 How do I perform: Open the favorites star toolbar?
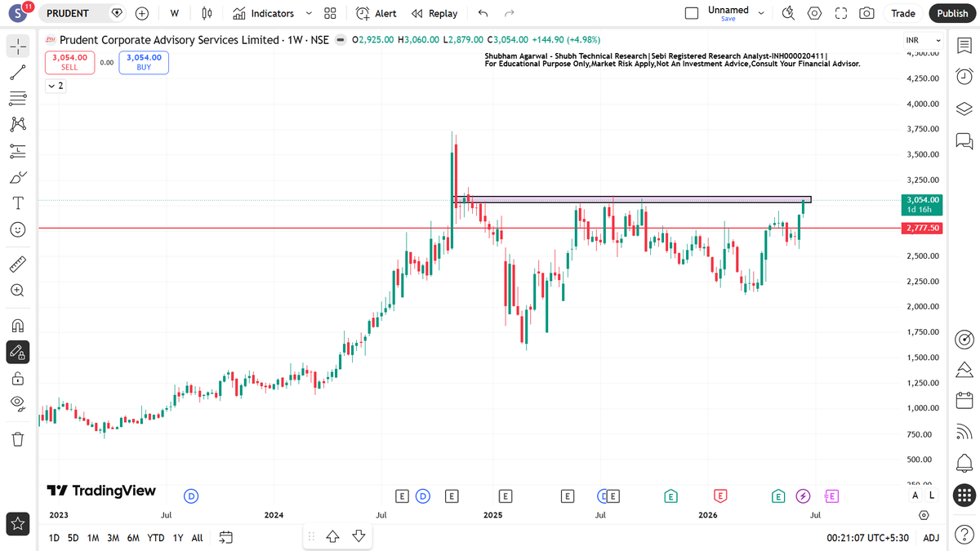click(x=18, y=523)
